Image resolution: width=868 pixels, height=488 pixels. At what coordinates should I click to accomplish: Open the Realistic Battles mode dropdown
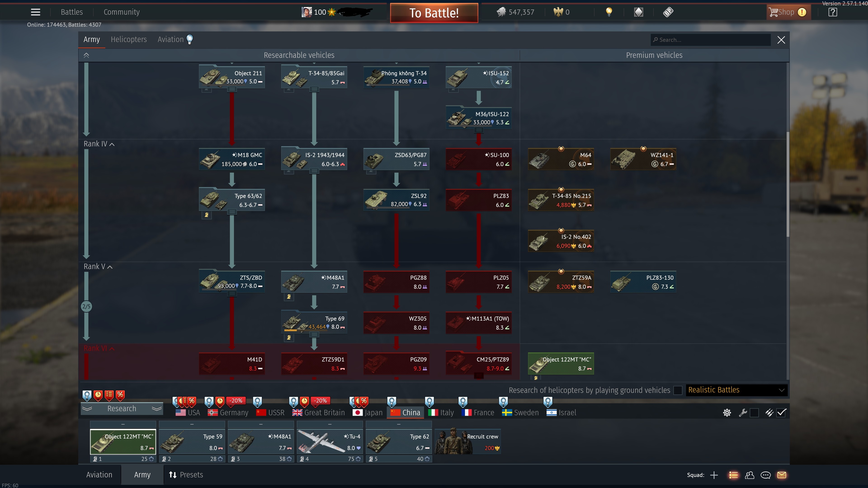click(x=737, y=390)
